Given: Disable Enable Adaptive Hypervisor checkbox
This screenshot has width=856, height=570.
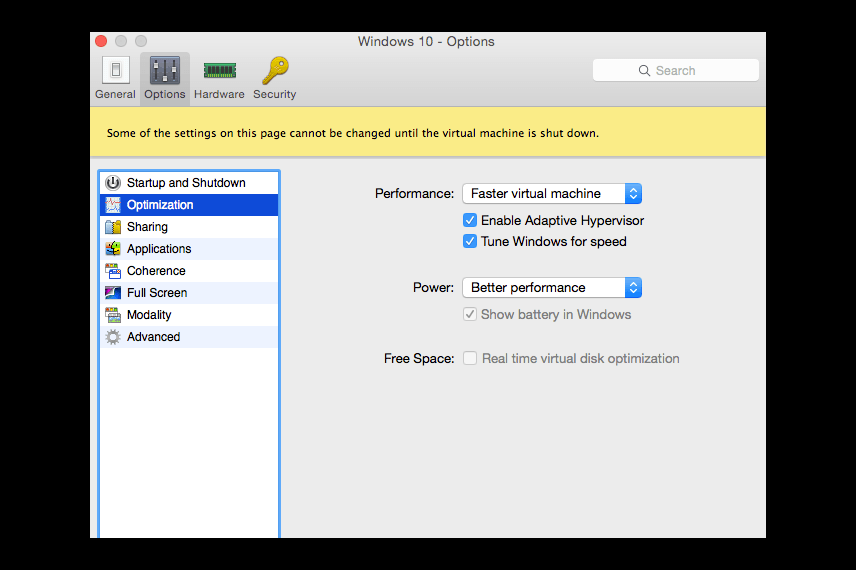Looking at the screenshot, I should pyautogui.click(x=469, y=220).
